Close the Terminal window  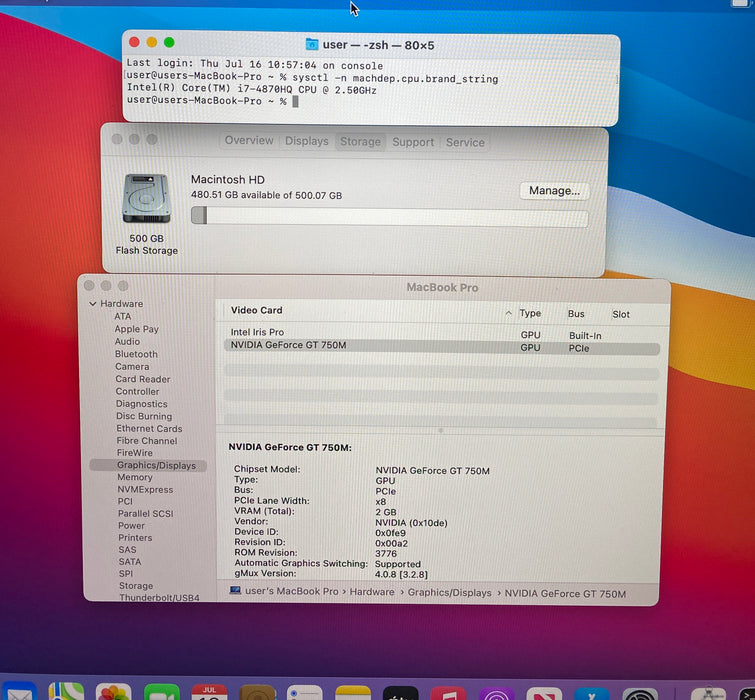click(x=134, y=42)
